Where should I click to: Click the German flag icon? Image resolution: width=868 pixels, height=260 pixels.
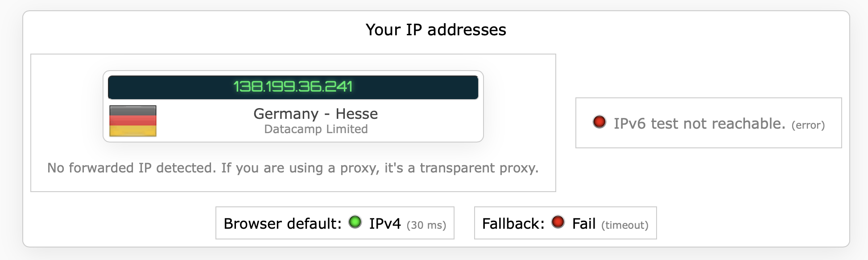point(133,121)
